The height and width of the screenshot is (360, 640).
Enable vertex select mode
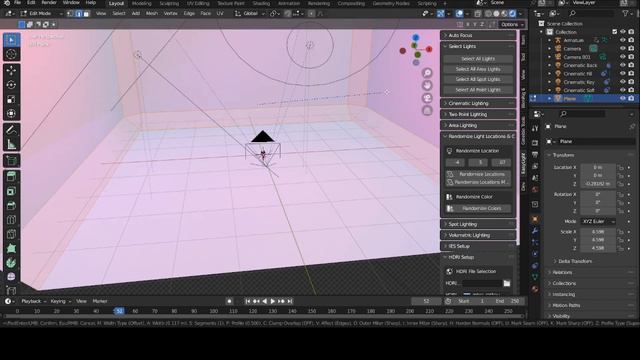pos(71,13)
